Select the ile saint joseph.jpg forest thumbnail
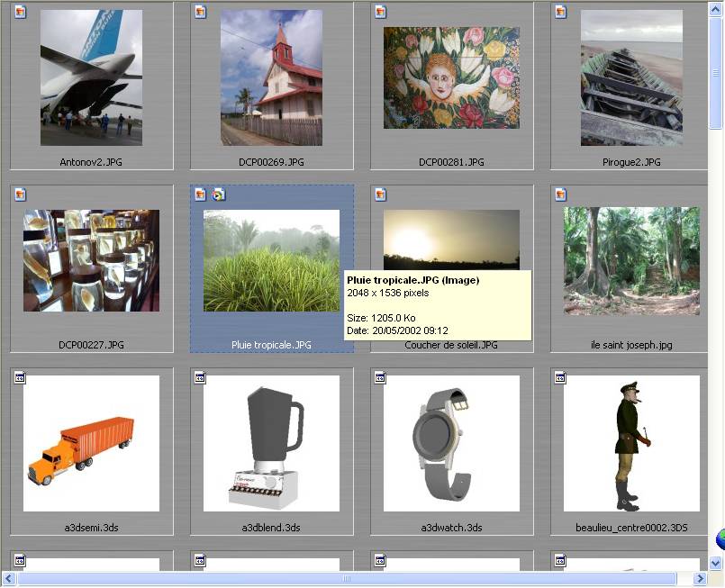This screenshot has height=588, width=725. click(x=631, y=261)
